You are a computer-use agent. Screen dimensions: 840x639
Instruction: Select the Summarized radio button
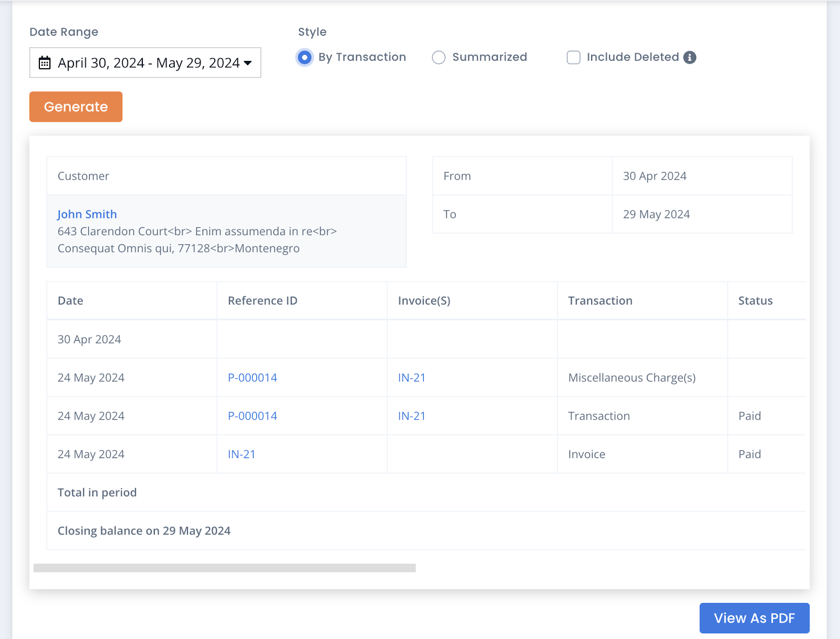click(438, 57)
